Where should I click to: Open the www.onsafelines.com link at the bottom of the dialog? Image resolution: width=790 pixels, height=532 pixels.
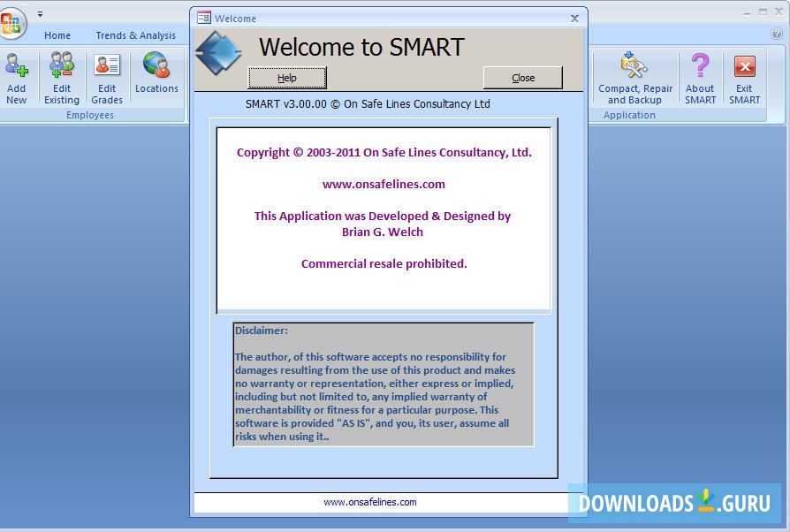pos(369,502)
